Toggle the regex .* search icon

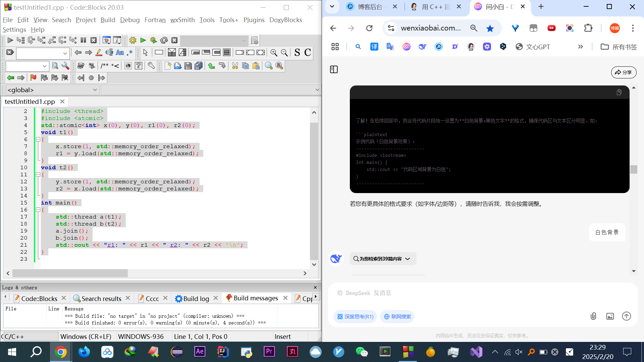(130, 52)
